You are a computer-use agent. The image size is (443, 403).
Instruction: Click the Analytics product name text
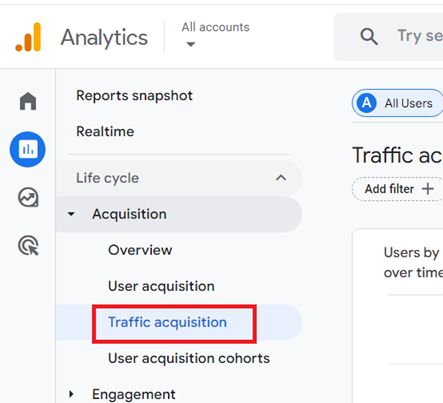tap(104, 37)
